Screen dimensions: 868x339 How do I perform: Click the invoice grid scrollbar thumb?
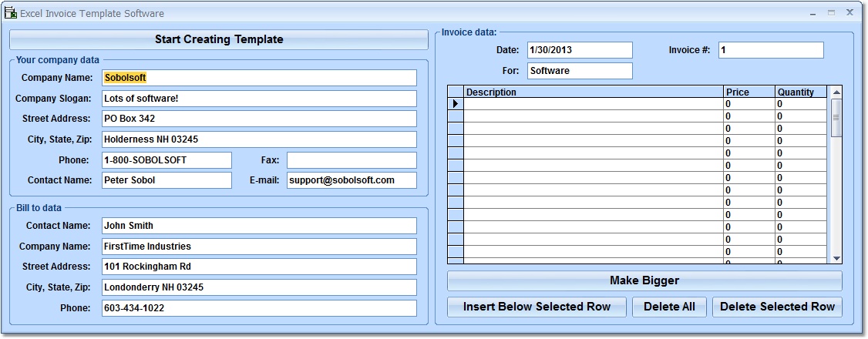(836, 117)
